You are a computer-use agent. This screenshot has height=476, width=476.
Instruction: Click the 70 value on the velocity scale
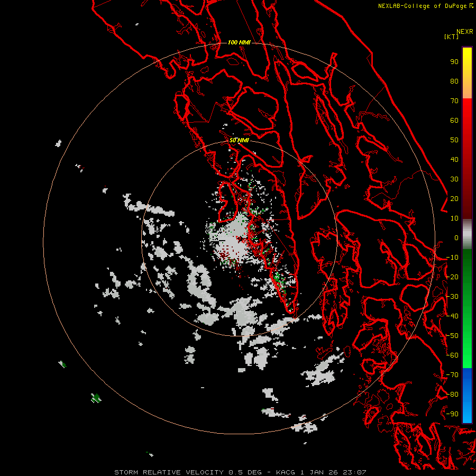(454, 101)
